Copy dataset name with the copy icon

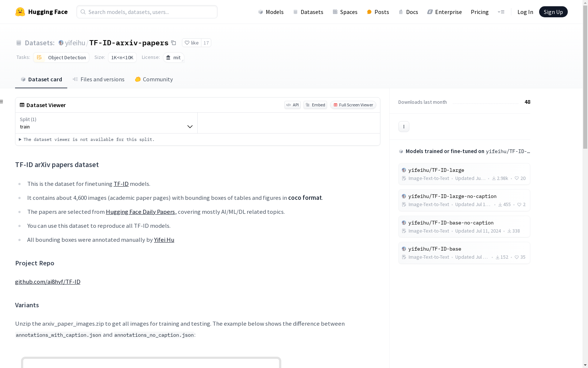(x=174, y=43)
